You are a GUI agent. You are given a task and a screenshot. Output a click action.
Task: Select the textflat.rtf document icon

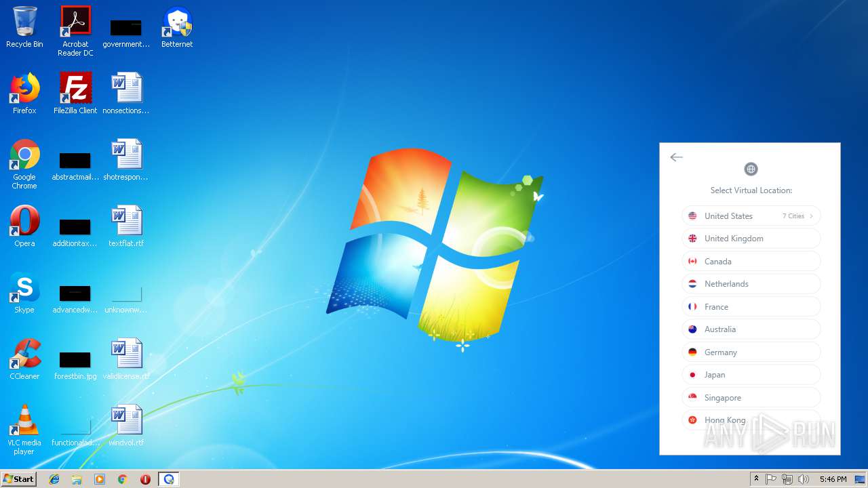click(126, 226)
